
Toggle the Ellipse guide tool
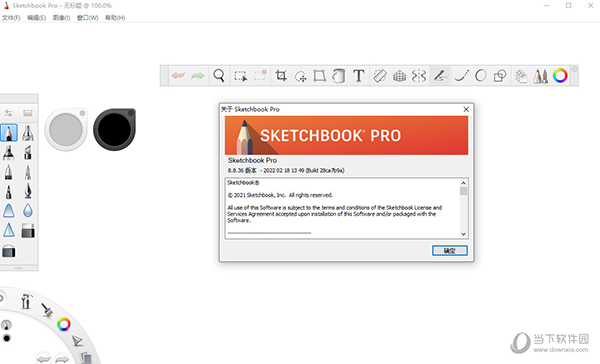[481, 76]
